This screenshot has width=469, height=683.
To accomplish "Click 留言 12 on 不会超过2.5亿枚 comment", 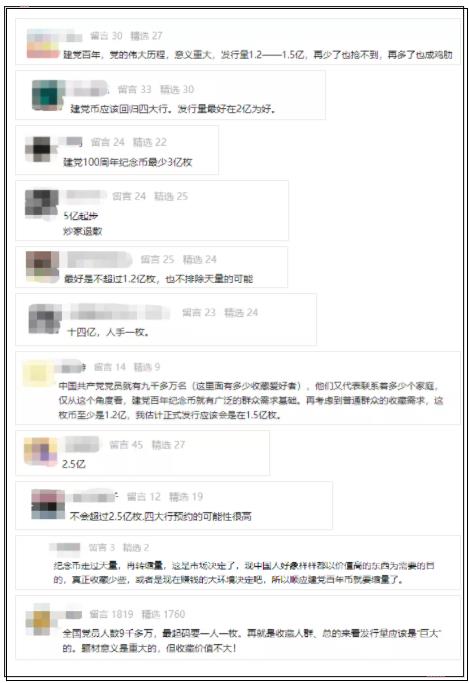I will pos(144,497).
